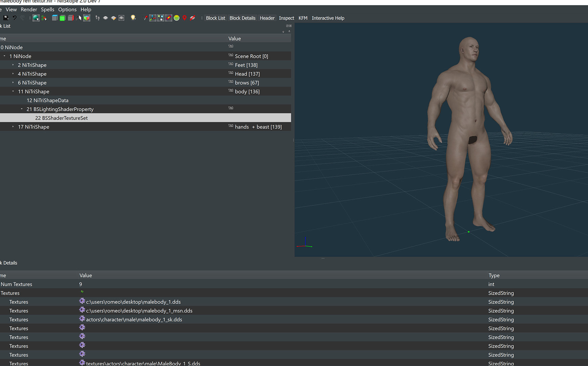This screenshot has height=366, width=588.
Task: Collapse the 1 NiNode tree branch
Action: 4,56
